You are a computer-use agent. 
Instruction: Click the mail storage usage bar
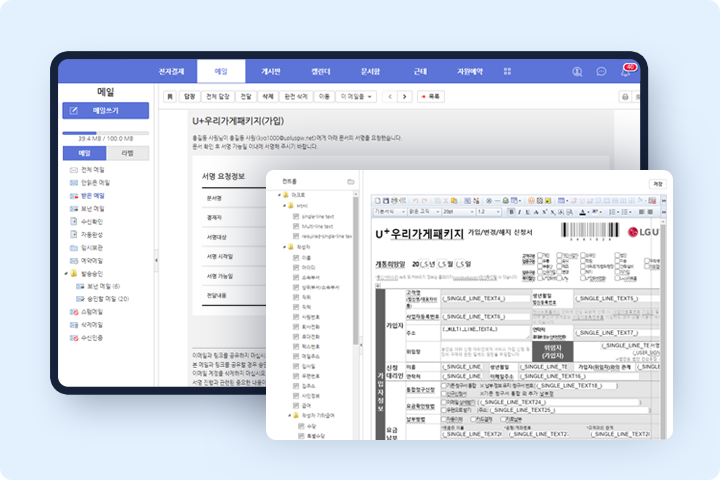coord(106,133)
